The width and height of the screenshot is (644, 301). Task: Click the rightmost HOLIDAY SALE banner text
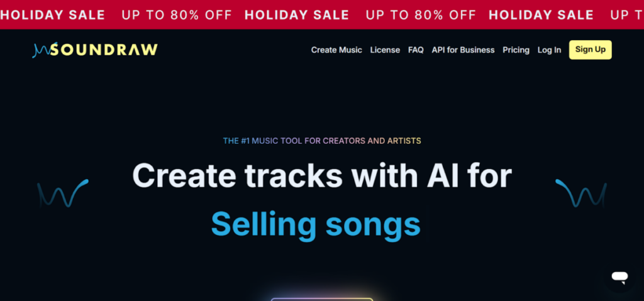click(x=541, y=15)
